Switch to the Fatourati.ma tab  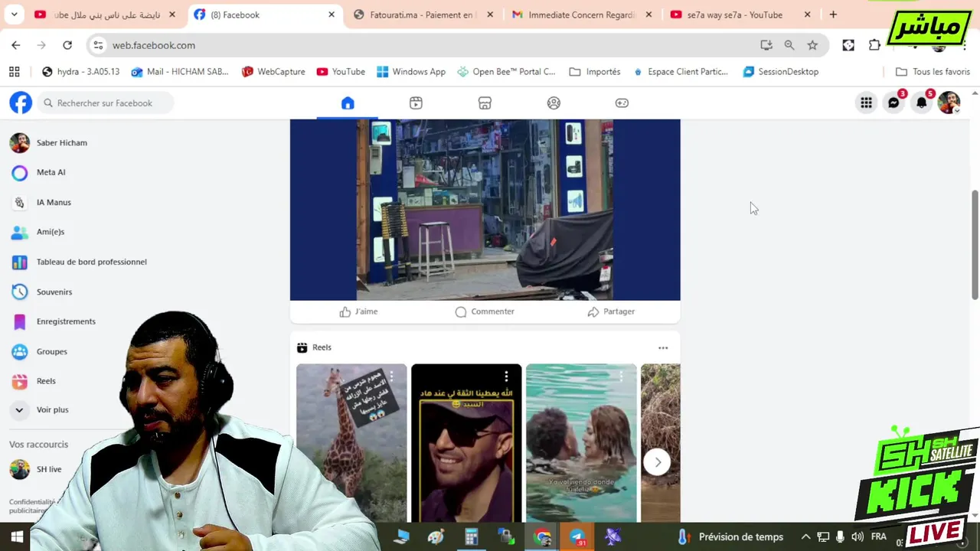(422, 15)
